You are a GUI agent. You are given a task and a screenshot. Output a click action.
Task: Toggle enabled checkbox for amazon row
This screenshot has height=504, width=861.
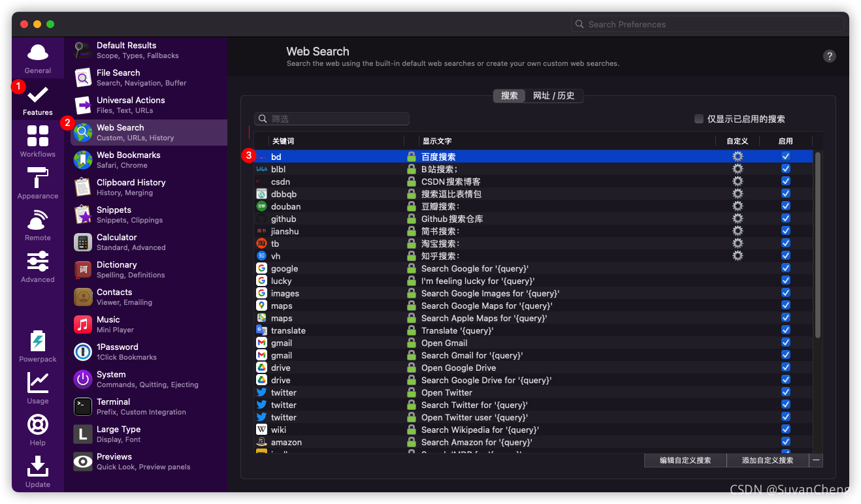point(786,442)
